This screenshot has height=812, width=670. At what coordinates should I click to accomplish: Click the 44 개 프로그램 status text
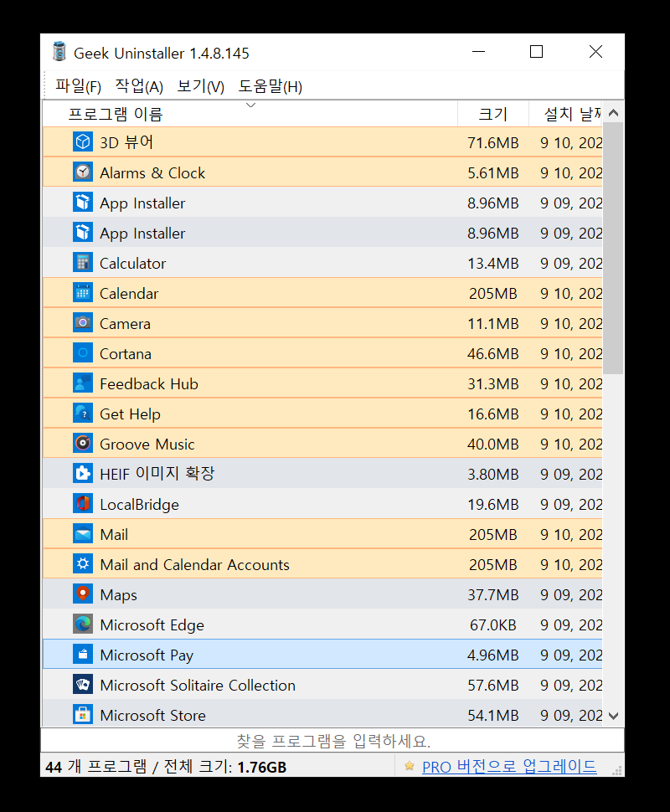95,767
